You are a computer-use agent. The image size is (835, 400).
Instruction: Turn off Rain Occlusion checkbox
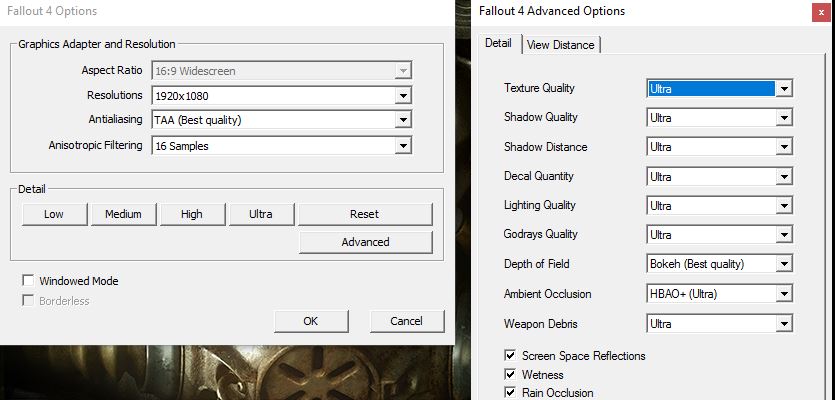point(511,393)
